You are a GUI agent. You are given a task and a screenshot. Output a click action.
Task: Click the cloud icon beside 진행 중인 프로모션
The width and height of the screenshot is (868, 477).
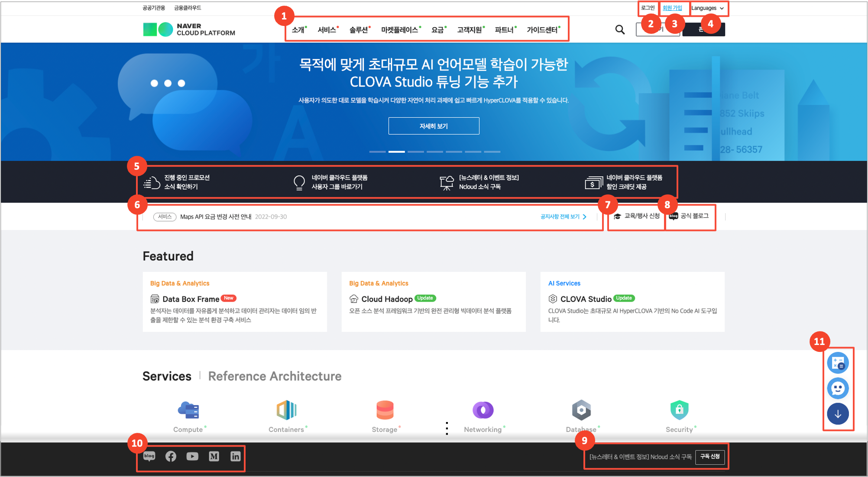tap(152, 182)
